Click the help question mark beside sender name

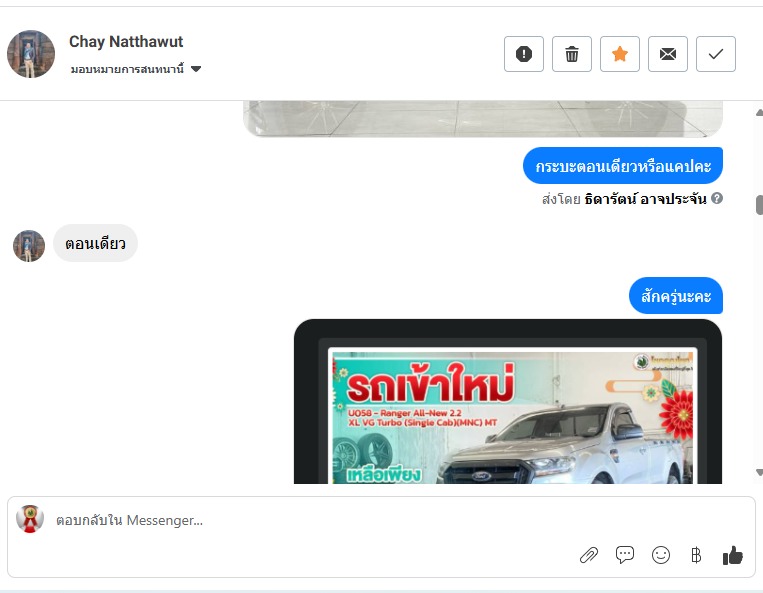pos(717,198)
